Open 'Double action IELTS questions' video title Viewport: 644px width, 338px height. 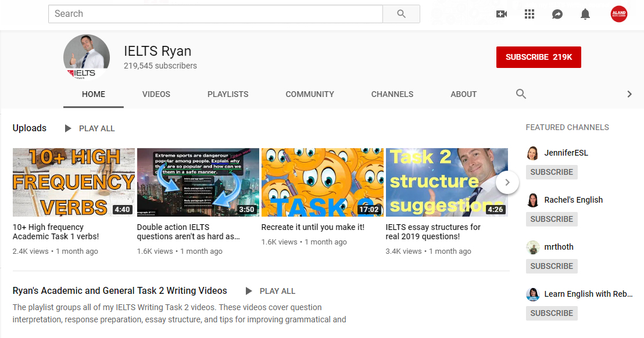click(x=188, y=232)
